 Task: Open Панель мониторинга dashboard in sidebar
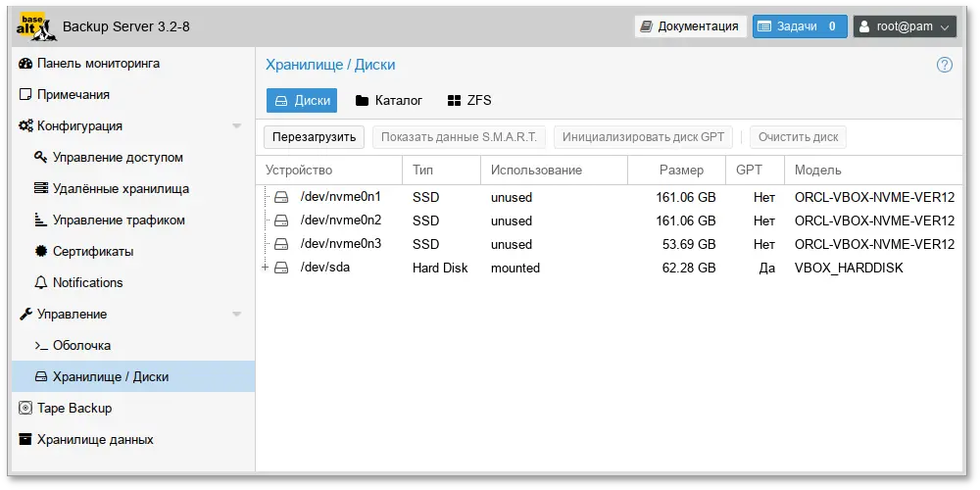[98, 64]
